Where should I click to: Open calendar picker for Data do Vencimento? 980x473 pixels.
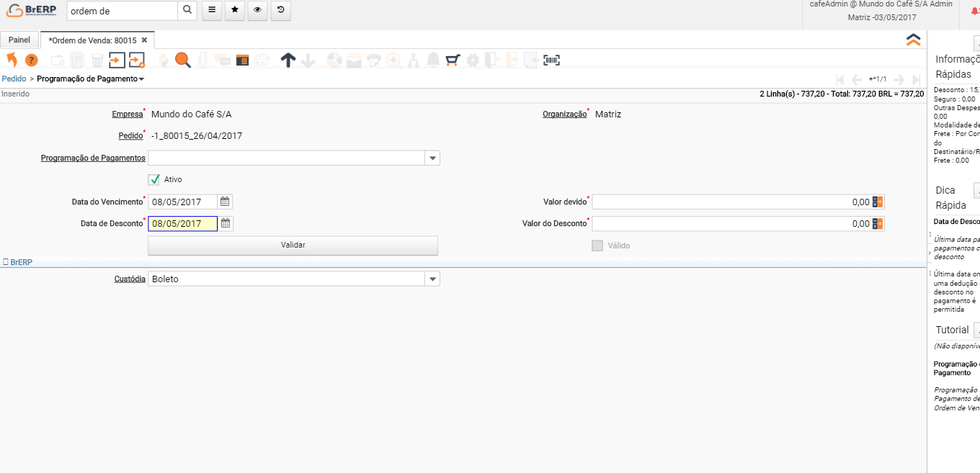pos(226,202)
